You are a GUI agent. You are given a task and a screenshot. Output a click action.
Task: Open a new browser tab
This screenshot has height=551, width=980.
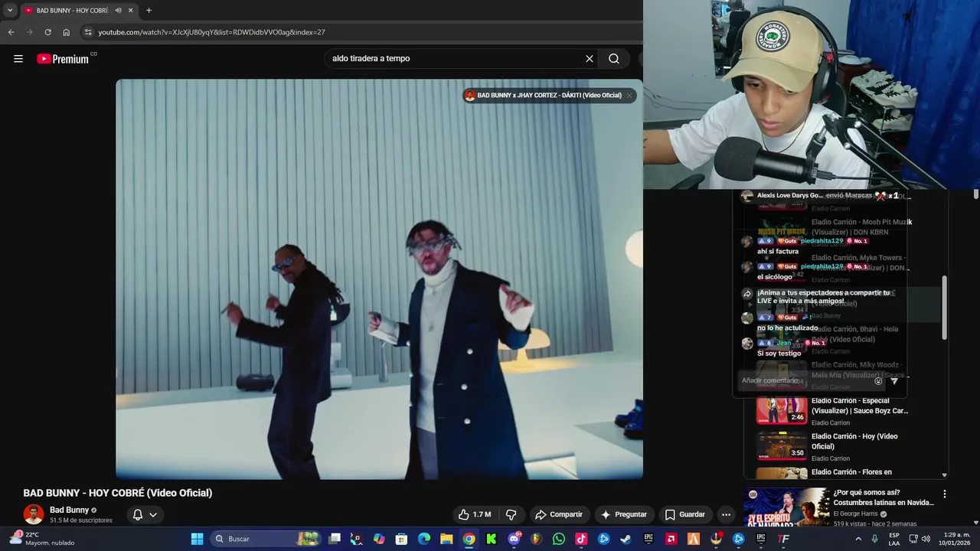[149, 11]
